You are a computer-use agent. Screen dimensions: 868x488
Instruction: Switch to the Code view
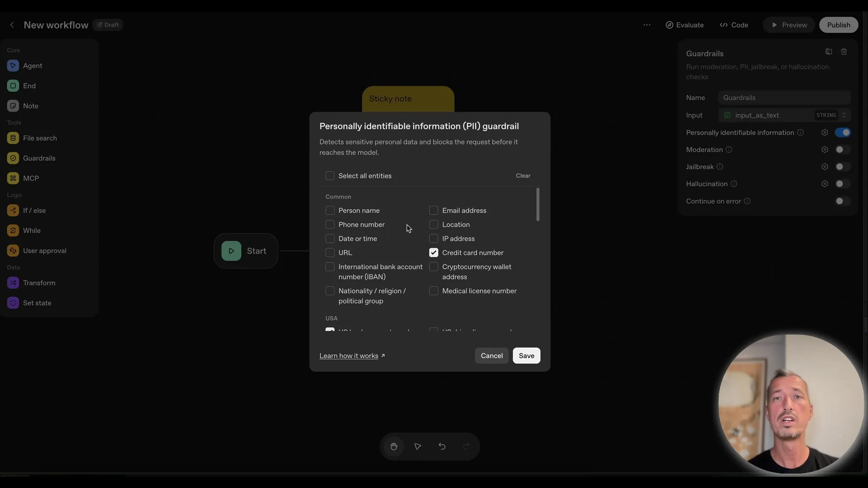pyautogui.click(x=733, y=25)
